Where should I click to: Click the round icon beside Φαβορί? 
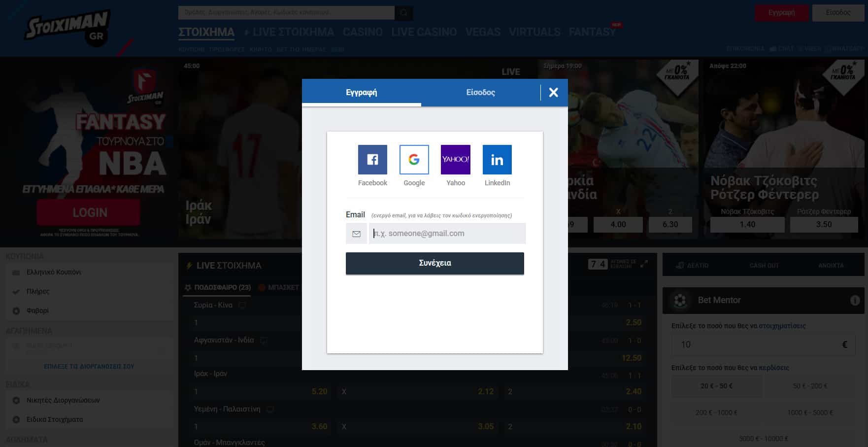pyautogui.click(x=16, y=311)
